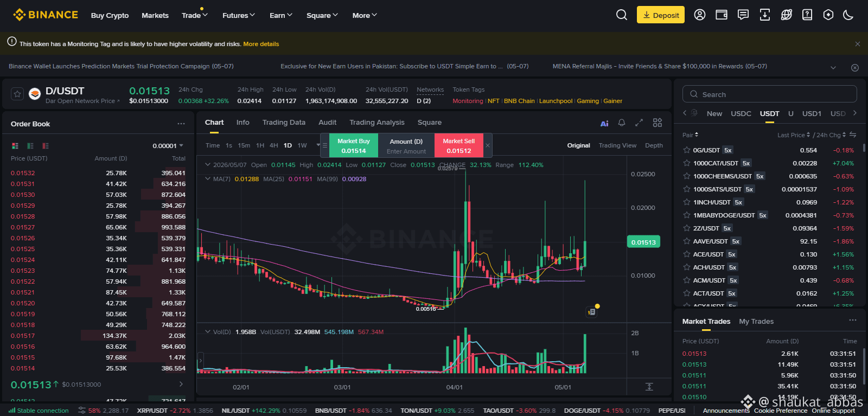Click the download app icon in the header
The width and height of the screenshot is (868, 416).
[x=765, y=15]
